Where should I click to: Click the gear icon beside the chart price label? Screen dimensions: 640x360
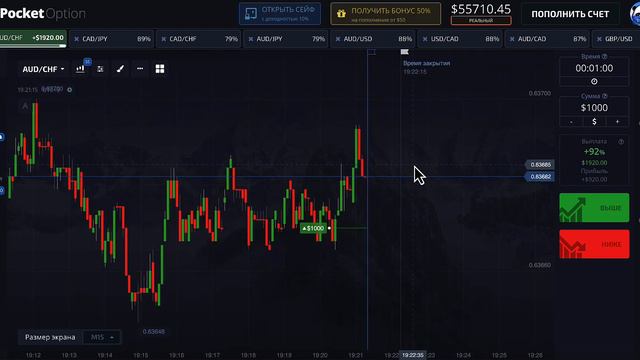(69, 90)
